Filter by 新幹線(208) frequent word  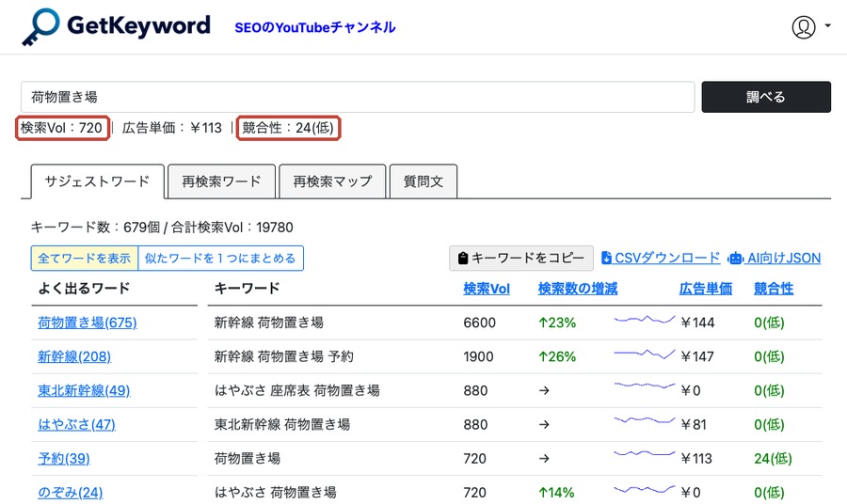pyautogui.click(x=74, y=356)
